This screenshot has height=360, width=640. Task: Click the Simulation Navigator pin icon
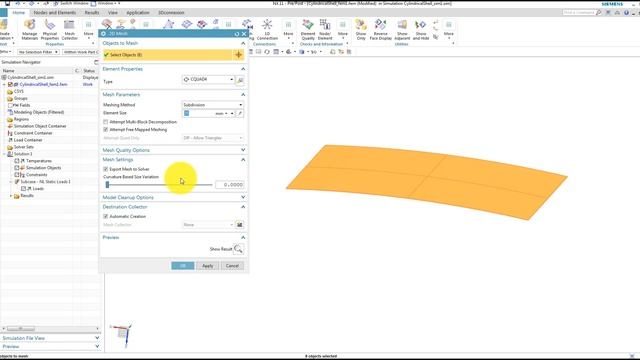tap(96, 62)
